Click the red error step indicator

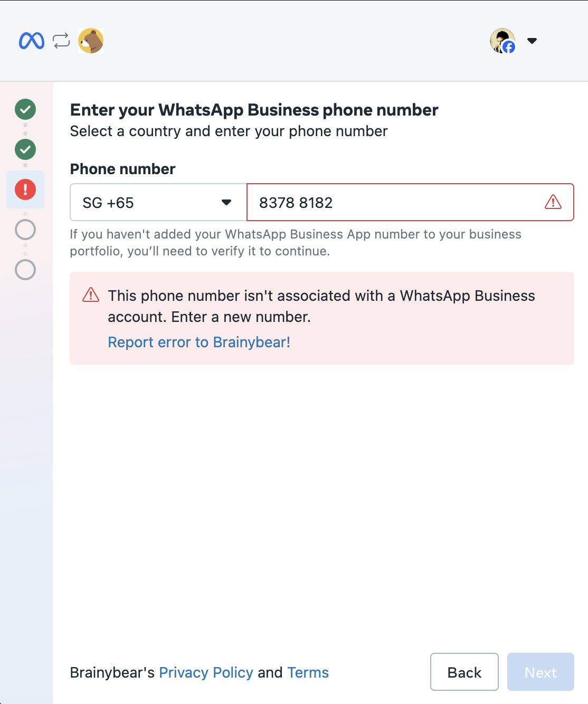(25, 189)
